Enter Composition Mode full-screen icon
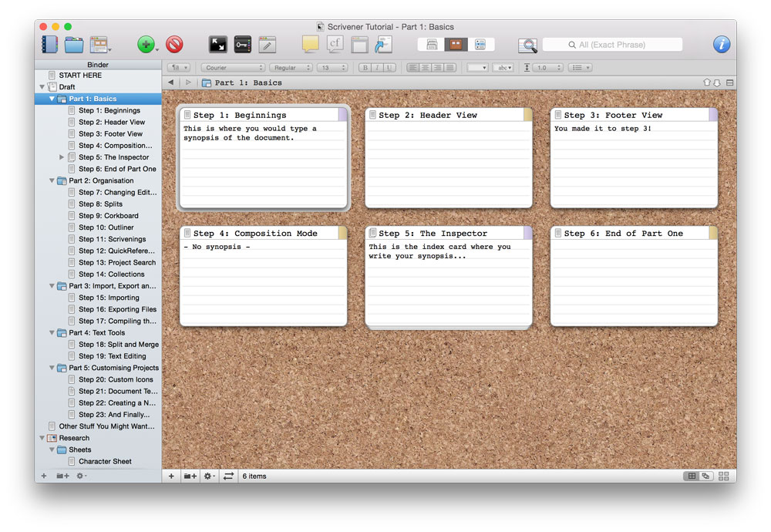This screenshot has height=532, width=771. point(218,44)
